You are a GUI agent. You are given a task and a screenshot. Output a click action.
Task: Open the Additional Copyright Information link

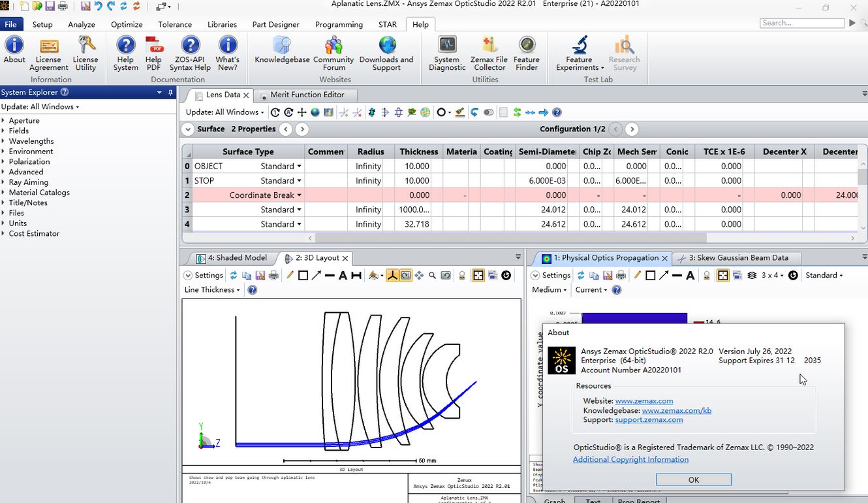tap(630, 459)
